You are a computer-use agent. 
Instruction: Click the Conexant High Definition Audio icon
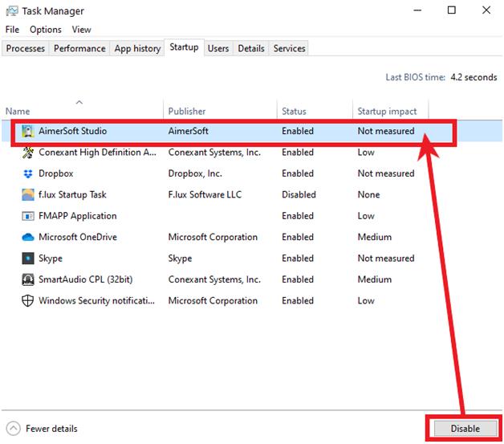point(28,153)
